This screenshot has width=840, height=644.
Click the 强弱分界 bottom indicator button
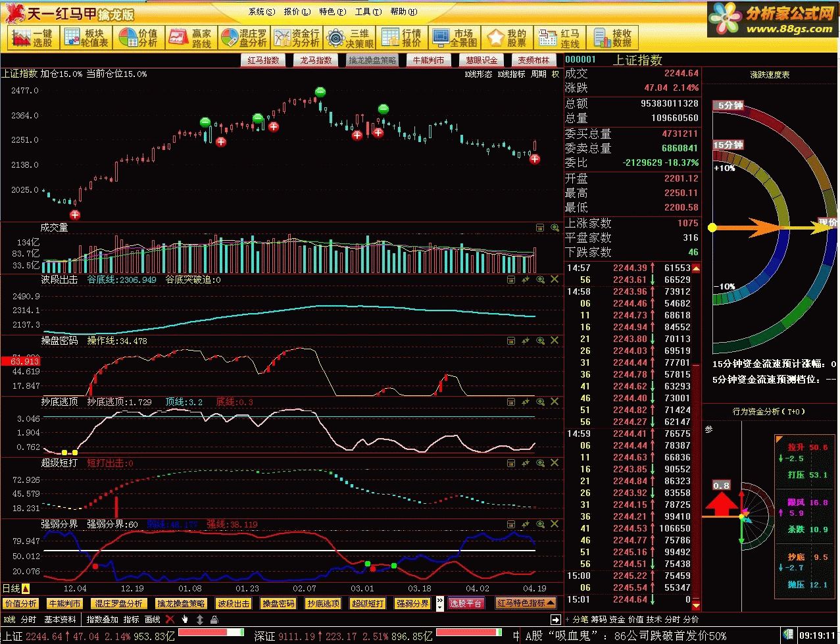pos(412,603)
